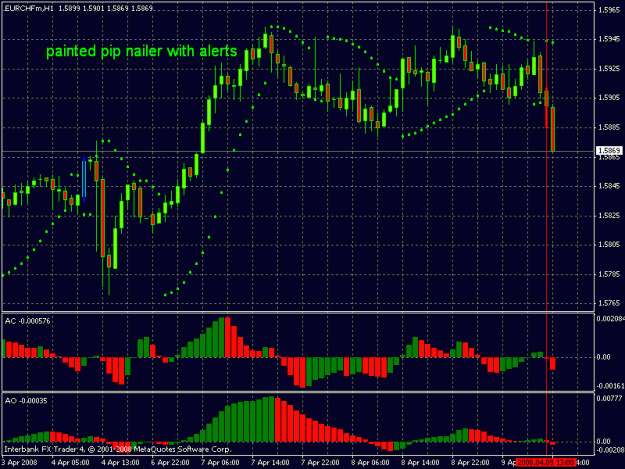The height and width of the screenshot is (469, 625).
Task: Click the last red candlestick at the current price
Action: coord(552,129)
